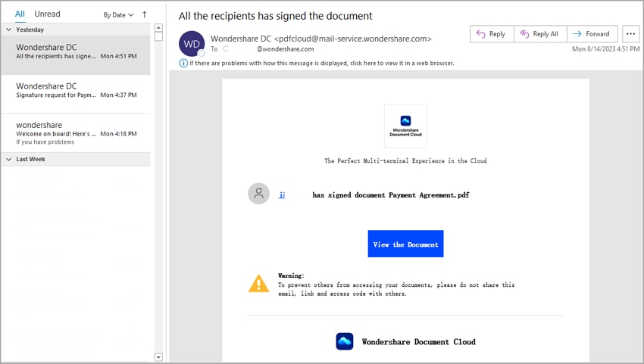644x364 pixels.
Task: Click the recipient @wondershare.com address
Action: coord(285,49)
